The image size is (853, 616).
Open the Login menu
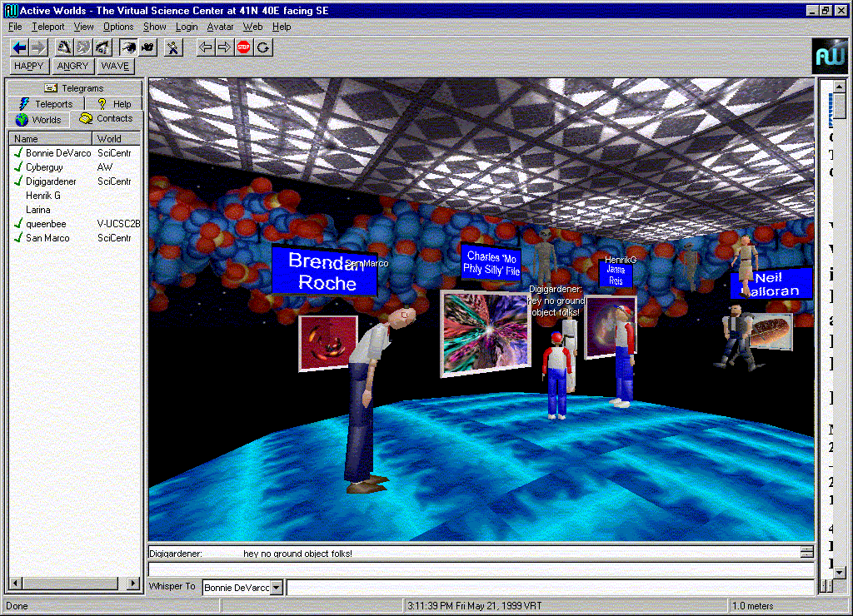pyautogui.click(x=187, y=27)
